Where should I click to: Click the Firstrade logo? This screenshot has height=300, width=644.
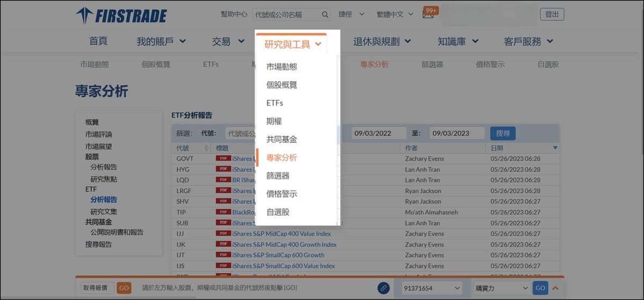pyautogui.click(x=121, y=16)
